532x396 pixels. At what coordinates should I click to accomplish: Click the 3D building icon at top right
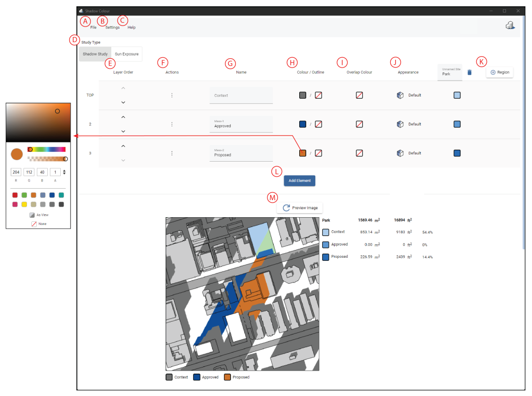pos(510,24)
